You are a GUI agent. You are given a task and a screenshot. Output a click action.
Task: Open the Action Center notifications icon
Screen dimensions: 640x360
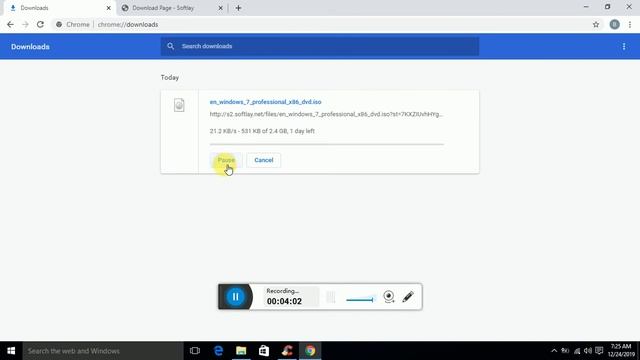tap(599, 351)
